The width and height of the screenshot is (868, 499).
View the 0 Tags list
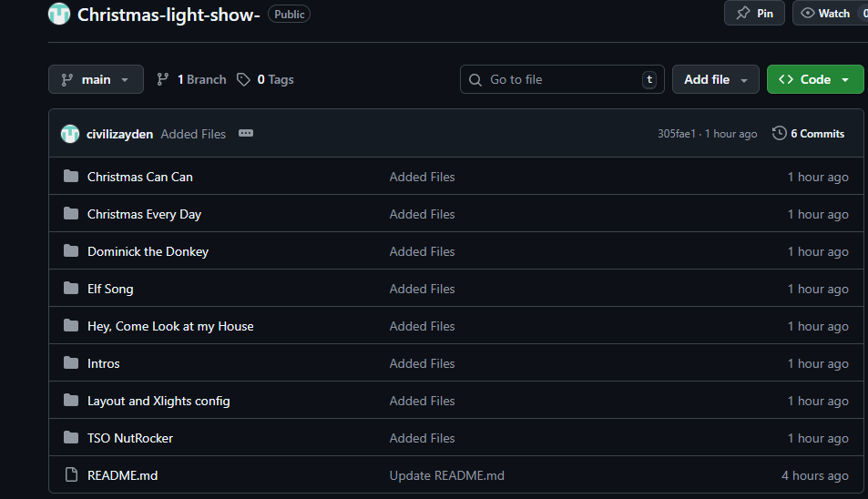pyautogui.click(x=265, y=79)
